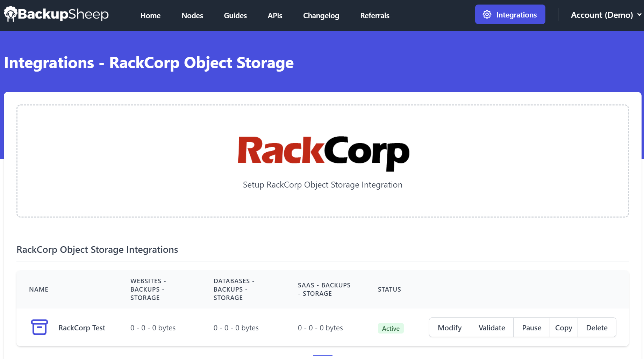
Task: Open the Guides menu item
Action: coord(235,16)
